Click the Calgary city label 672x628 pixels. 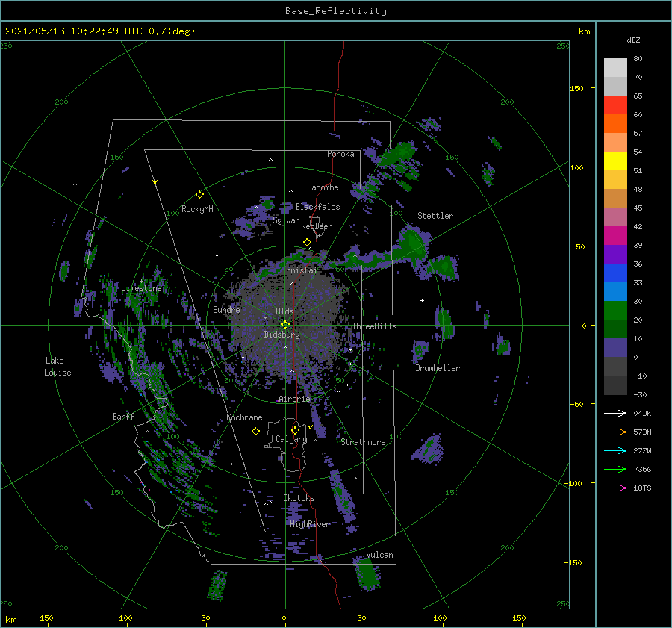(x=291, y=439)
